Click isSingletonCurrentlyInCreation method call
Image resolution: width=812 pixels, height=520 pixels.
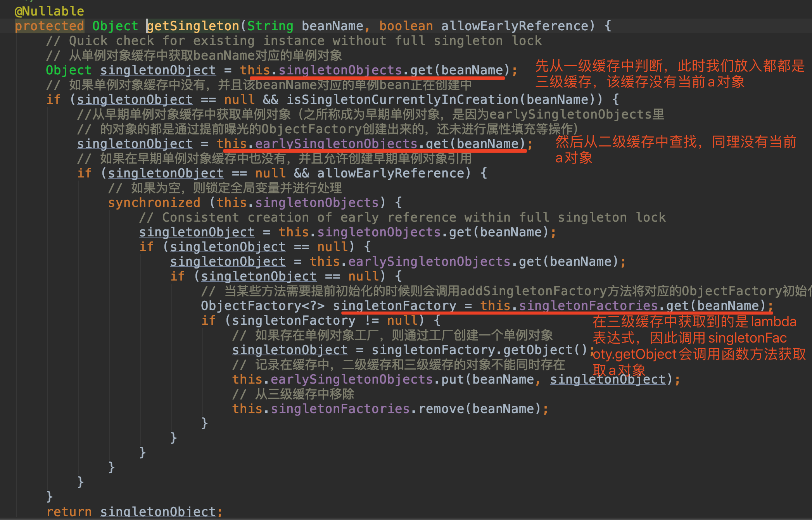click(x=402, y=100)
